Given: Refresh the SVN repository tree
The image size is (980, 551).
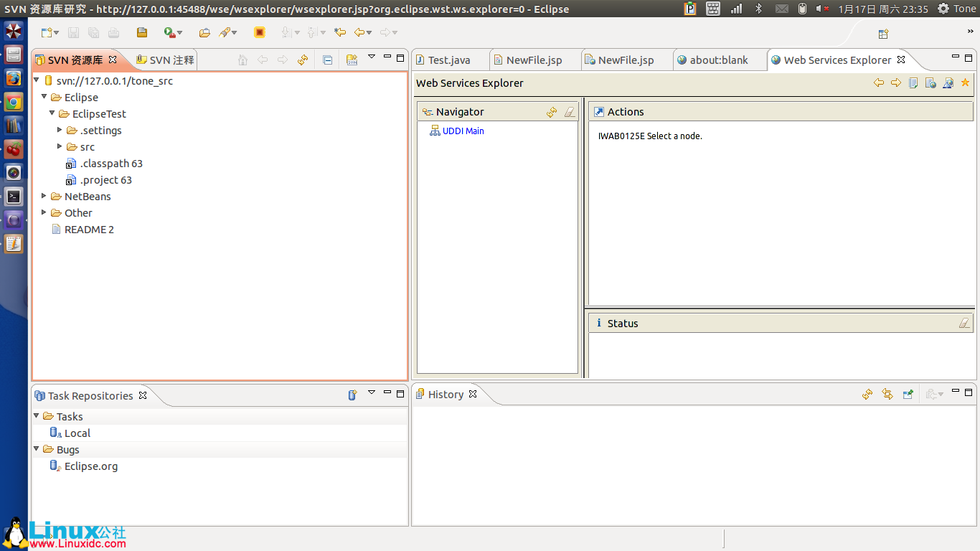Looking at the screenshot, I should (x=302, y=60).
